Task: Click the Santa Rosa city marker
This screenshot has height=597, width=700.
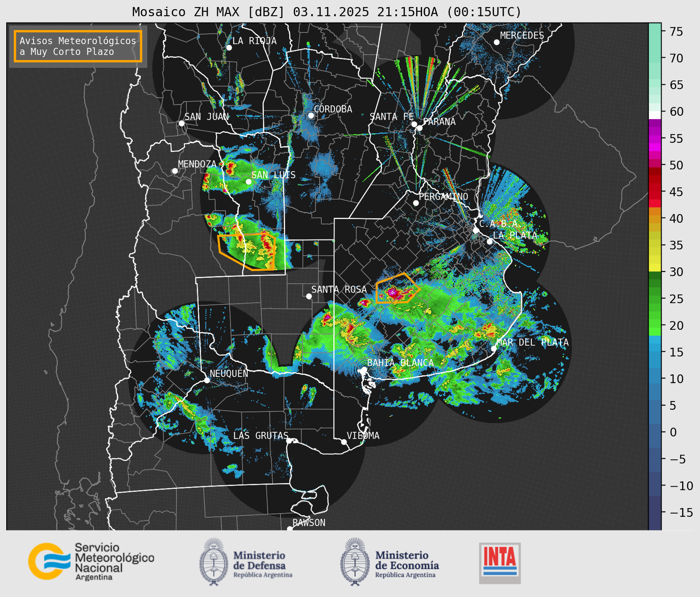Action: [x=309, y=296]
